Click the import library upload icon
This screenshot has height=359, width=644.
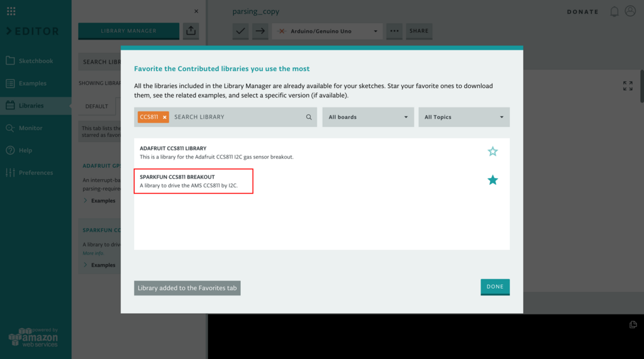(191, 31)
